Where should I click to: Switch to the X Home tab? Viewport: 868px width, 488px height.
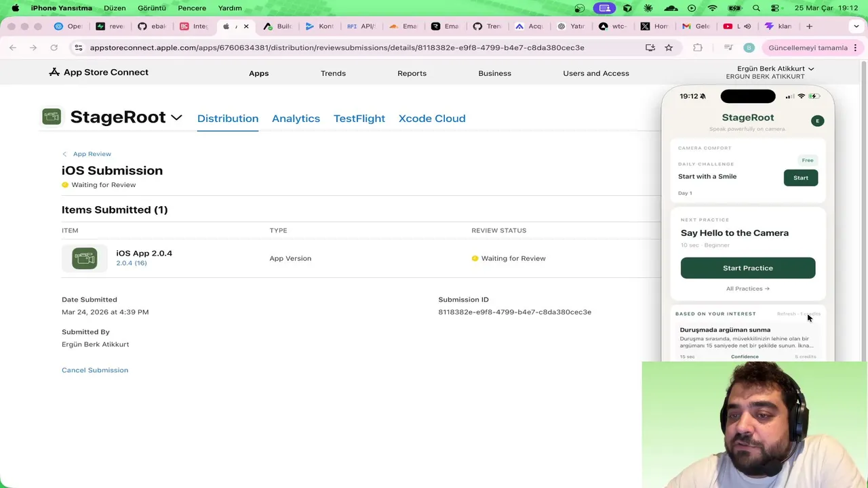coord(654,26)
